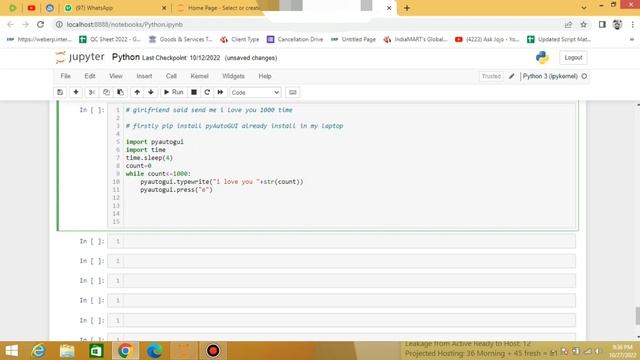Open Microsoft Edge from taskbar

(154, 351)
